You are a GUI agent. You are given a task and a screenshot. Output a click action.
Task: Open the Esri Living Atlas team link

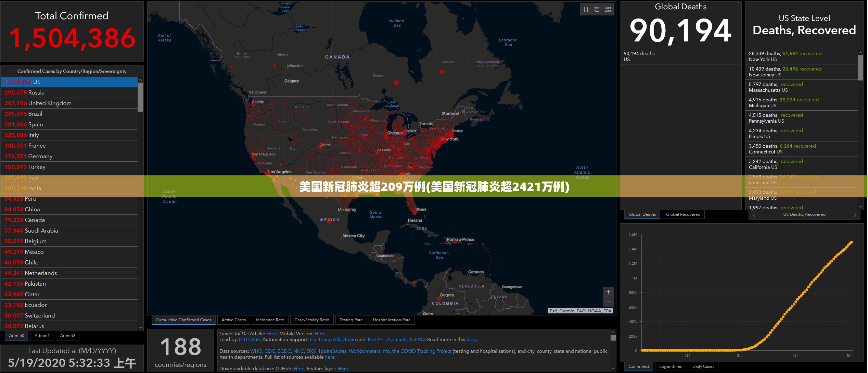point(333,340)
